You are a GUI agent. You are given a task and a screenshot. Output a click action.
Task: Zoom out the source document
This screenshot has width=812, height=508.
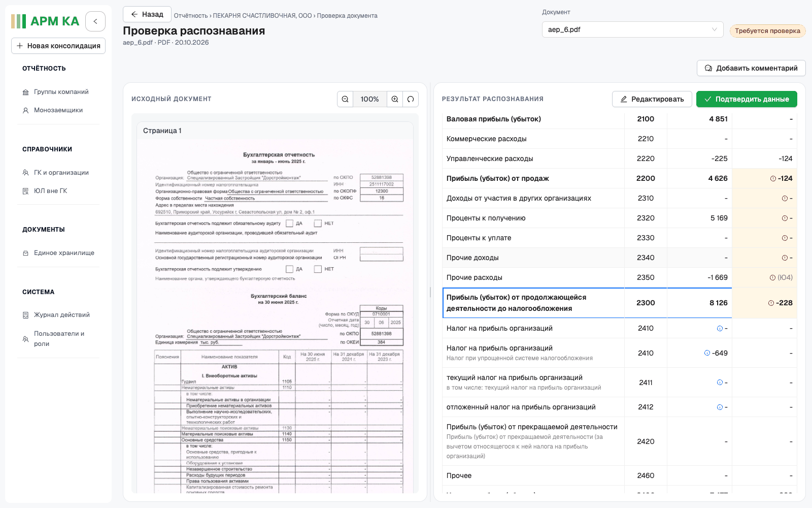click(x=345, y=99)
